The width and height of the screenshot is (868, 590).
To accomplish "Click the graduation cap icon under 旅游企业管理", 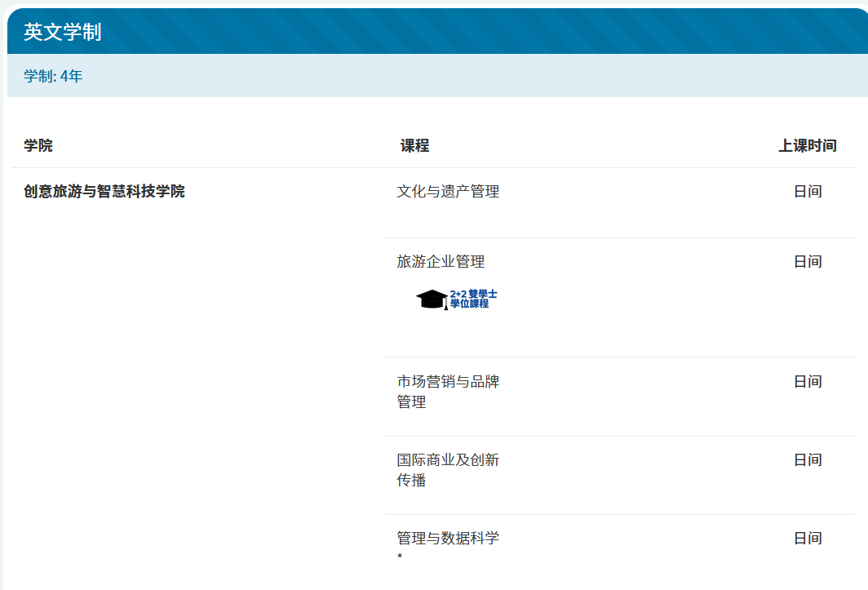I will (432, 299).
